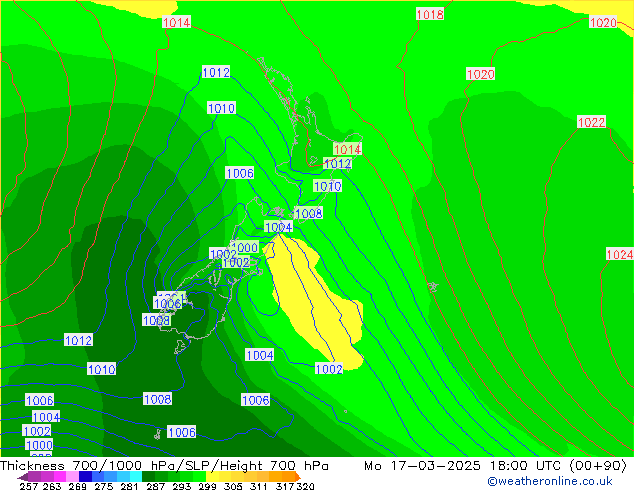
Task: Click the red 1014 label next to blue 1012
Action: coord(347,149)
